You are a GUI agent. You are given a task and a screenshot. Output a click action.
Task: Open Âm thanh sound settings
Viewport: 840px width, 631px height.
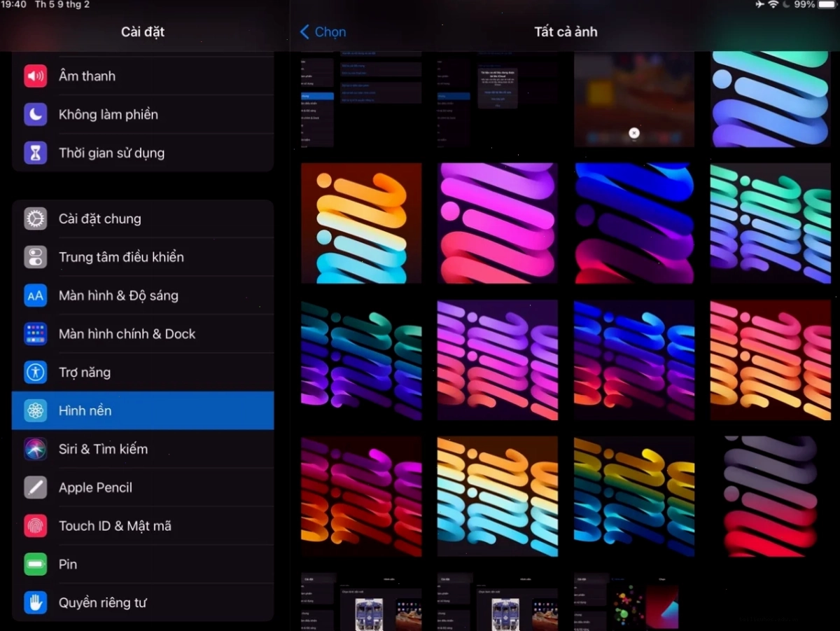click(x=143, y=76)
